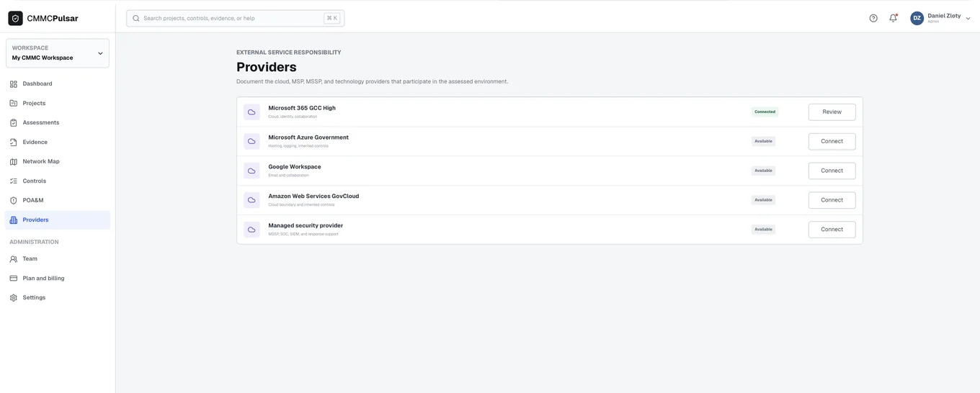Open Settings page

pyautogui.click(x=58, y=298)
